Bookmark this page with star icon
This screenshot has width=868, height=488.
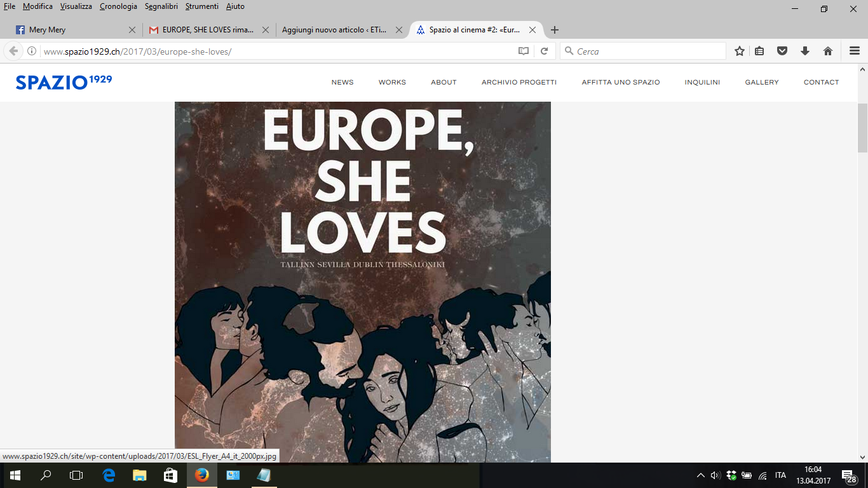[x=740, y=51]
